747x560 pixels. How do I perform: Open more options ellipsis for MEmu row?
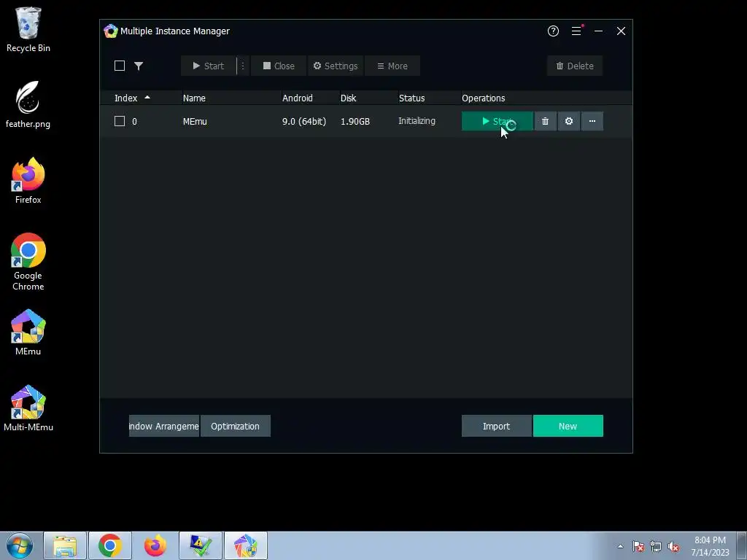(x=592, y=121)
